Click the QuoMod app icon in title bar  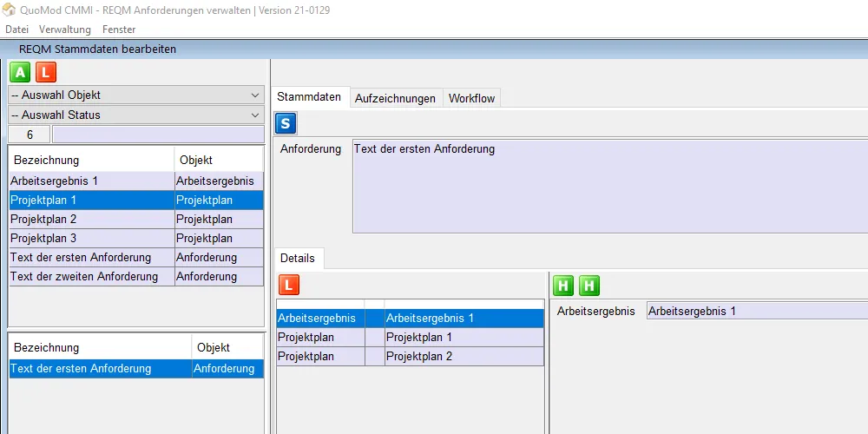click(10, 10)
